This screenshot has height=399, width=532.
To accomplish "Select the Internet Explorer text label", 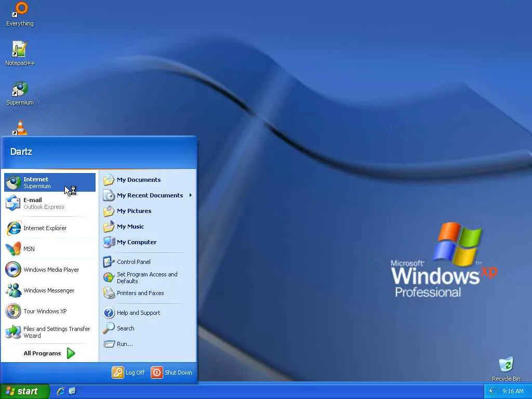I will (x=45, y=228).
